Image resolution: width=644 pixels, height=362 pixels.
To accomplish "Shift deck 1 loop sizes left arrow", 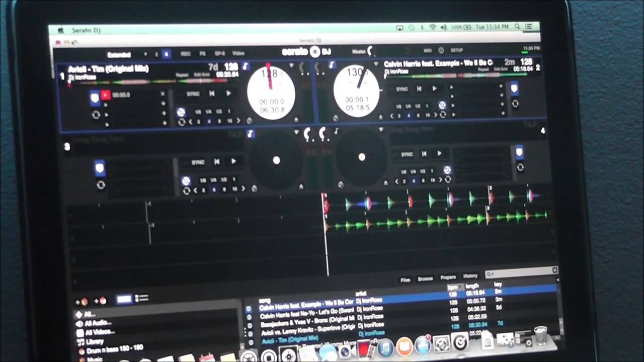I will [x=190, y=122].
